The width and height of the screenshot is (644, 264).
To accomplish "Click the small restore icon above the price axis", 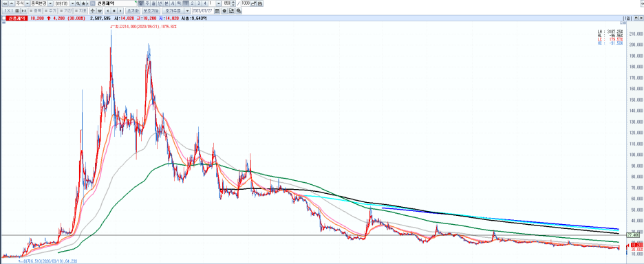I will point(625,23).
